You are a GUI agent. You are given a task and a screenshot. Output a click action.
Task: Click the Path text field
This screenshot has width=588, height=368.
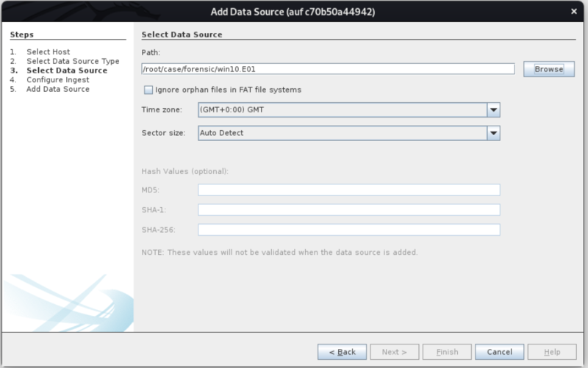click(327, 69)
